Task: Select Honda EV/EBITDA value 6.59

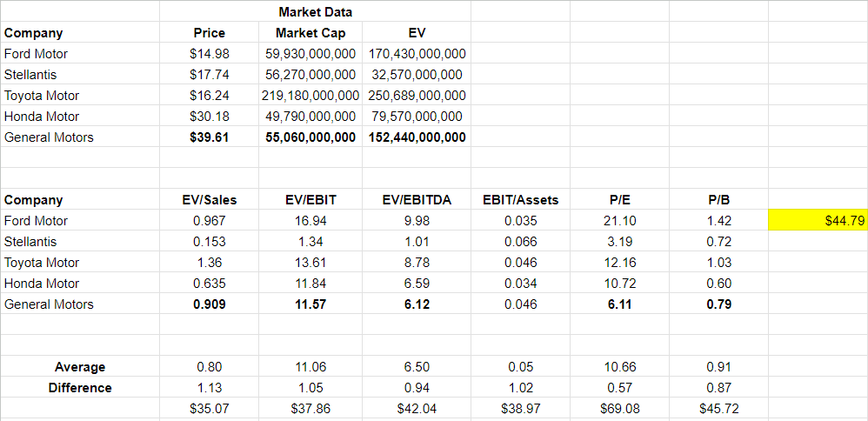Action: tap(417, 284)
